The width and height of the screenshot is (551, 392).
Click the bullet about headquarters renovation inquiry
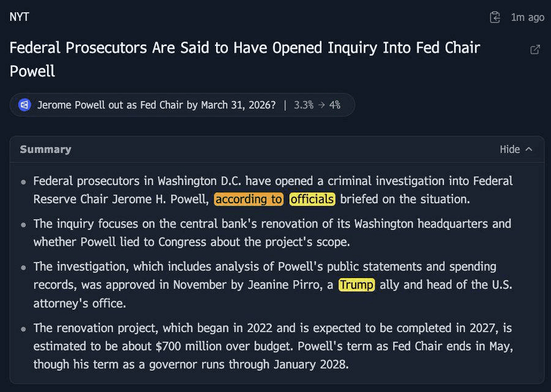272,233
